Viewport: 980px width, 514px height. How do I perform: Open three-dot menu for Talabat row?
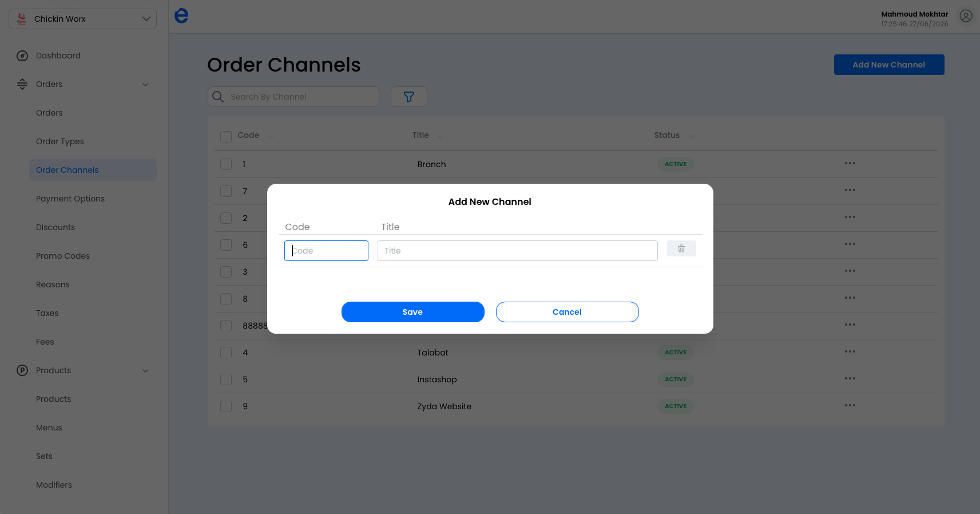tap(850, 352)
